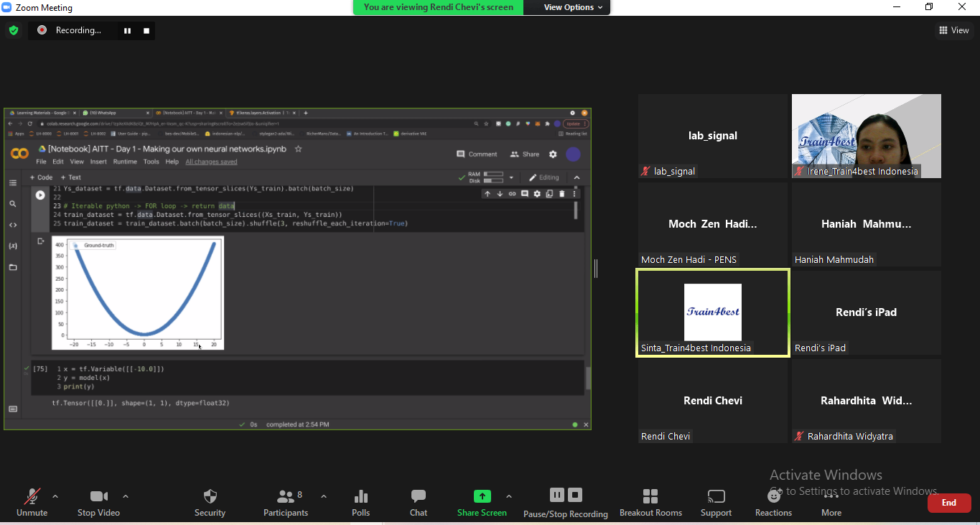Open the Colab variables {x} sidebar icon
The width and height of the screenshot is (980, 525).
click(13, 246)
